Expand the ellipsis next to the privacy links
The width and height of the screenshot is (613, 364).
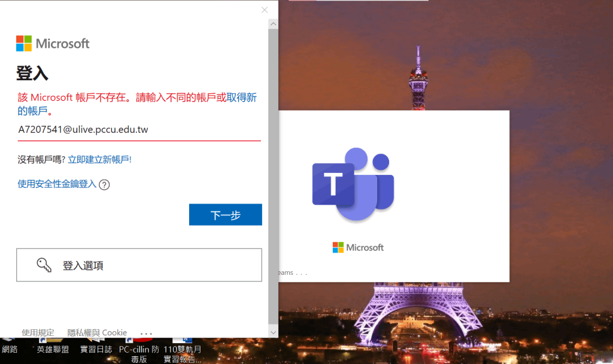[145, 333]
